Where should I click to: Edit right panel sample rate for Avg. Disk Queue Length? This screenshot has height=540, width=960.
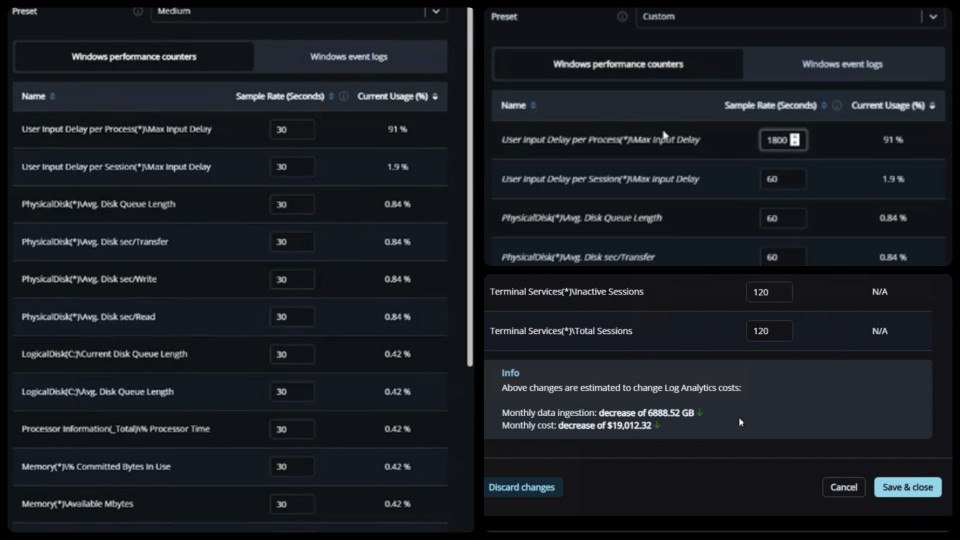pos(783,218)
